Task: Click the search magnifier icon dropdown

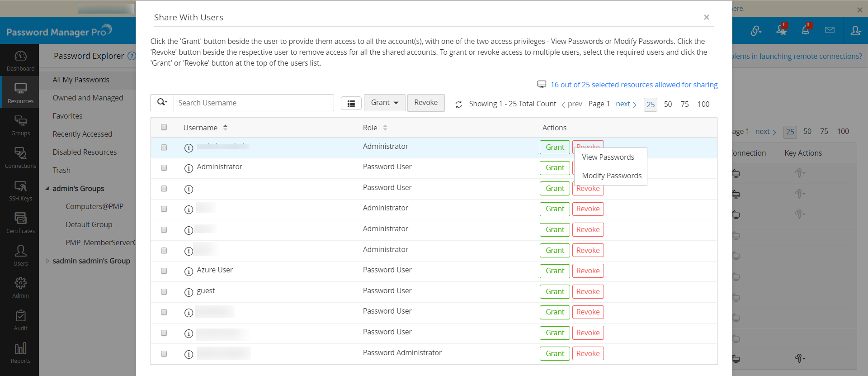Action: pos(162,103)
